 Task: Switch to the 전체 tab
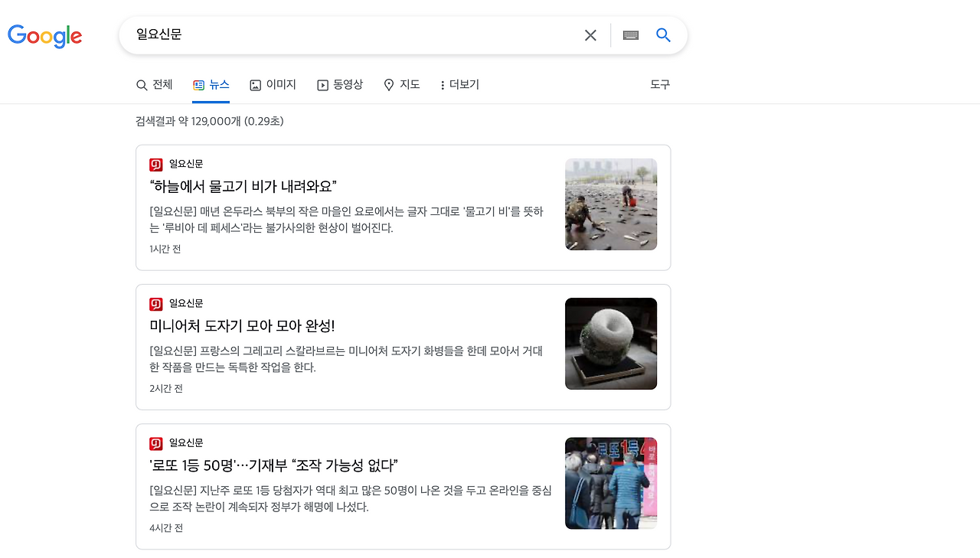(x=155, y=84)
